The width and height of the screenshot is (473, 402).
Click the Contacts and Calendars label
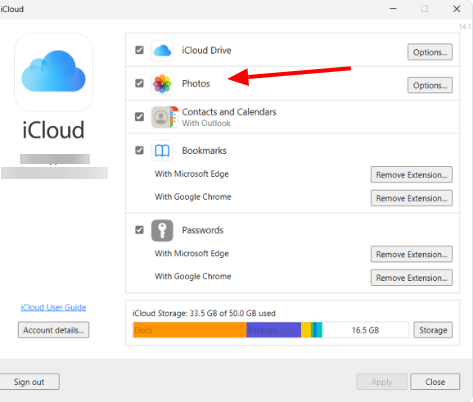point(229,112)
